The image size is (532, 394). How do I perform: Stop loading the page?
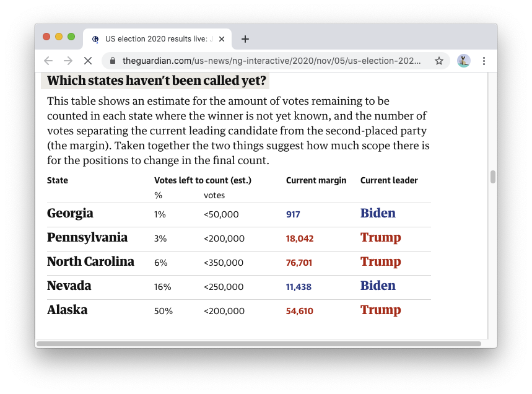[x=87, y=61]
